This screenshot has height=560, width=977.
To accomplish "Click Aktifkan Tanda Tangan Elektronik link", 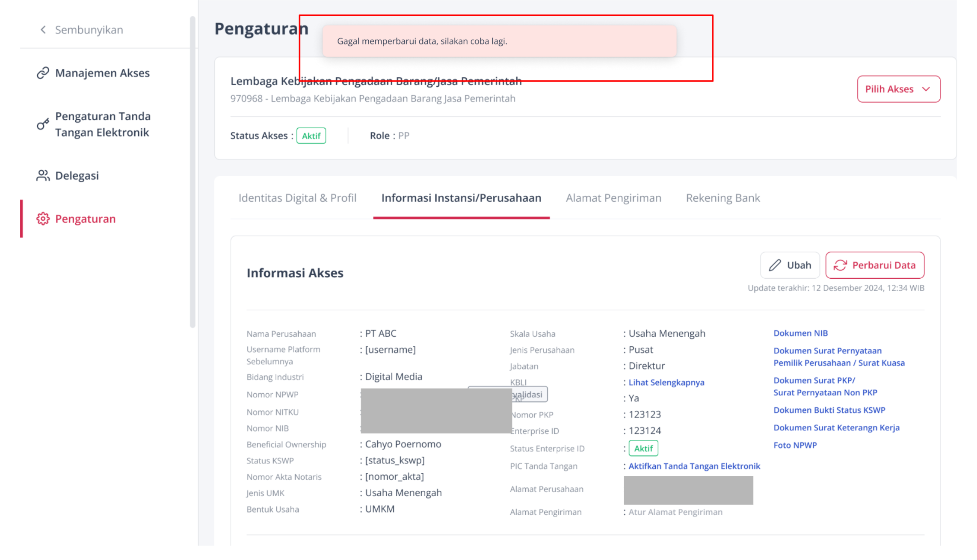I will 694,466.
